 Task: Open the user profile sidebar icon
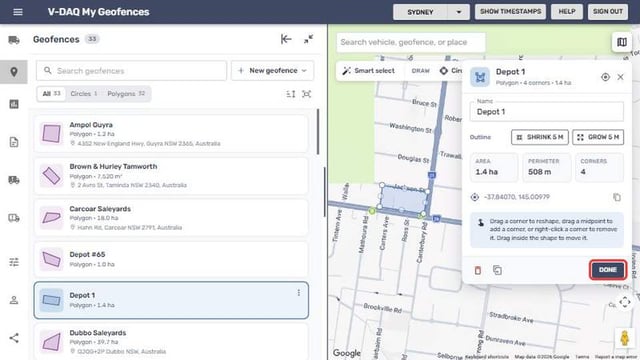14,300
